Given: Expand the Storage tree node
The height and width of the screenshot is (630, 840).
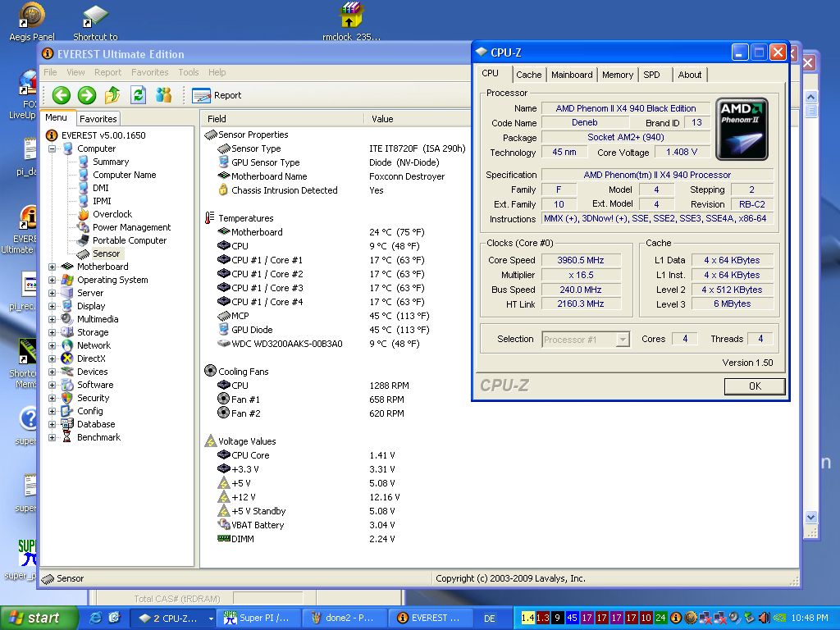Looking at the screenshot, I should pos(52,333).
